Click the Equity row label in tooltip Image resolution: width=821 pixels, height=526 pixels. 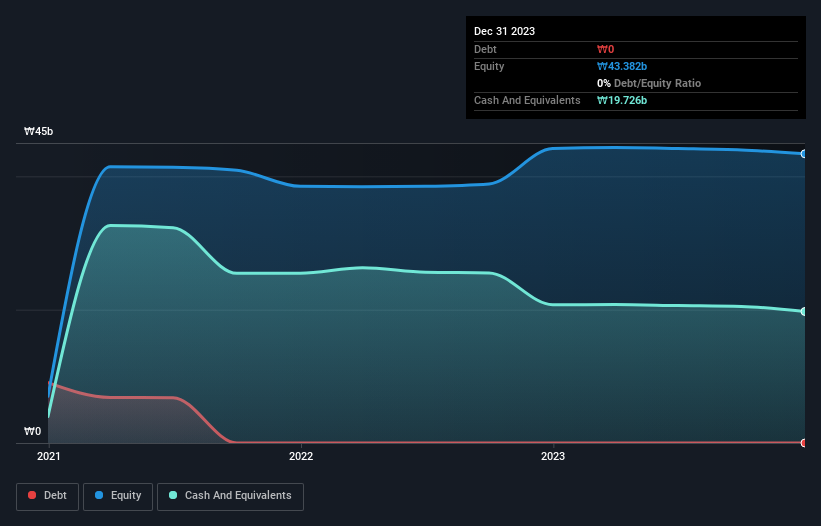489,66
